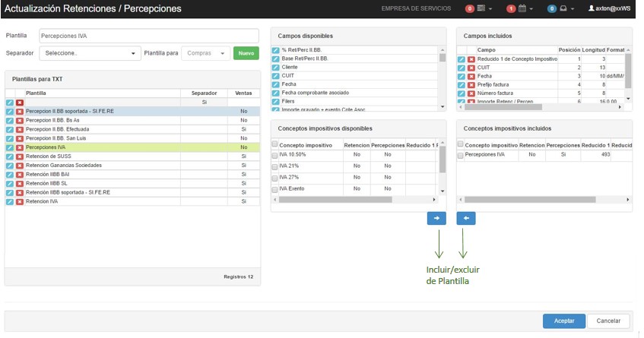Edit the Prefijo factura included field
This screenshot has height=338, width=644.
click(x=462, y=84)
